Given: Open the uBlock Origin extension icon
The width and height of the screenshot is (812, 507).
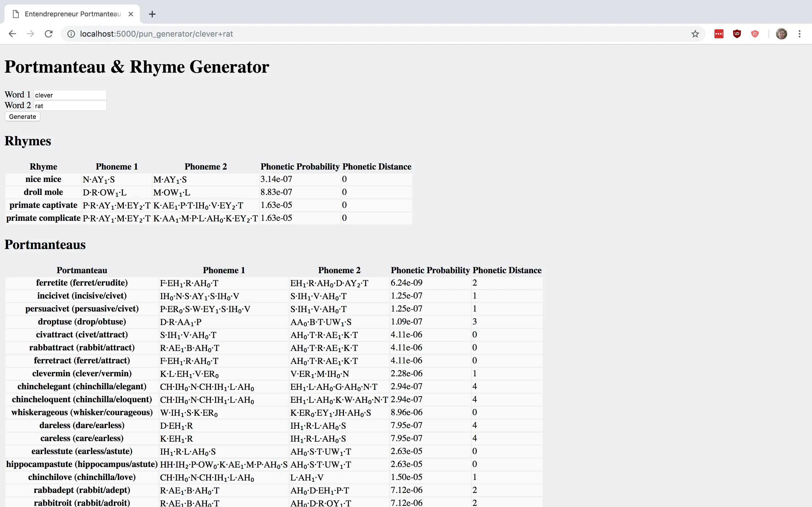Looking at the screenshot, I should coord(737,34).
